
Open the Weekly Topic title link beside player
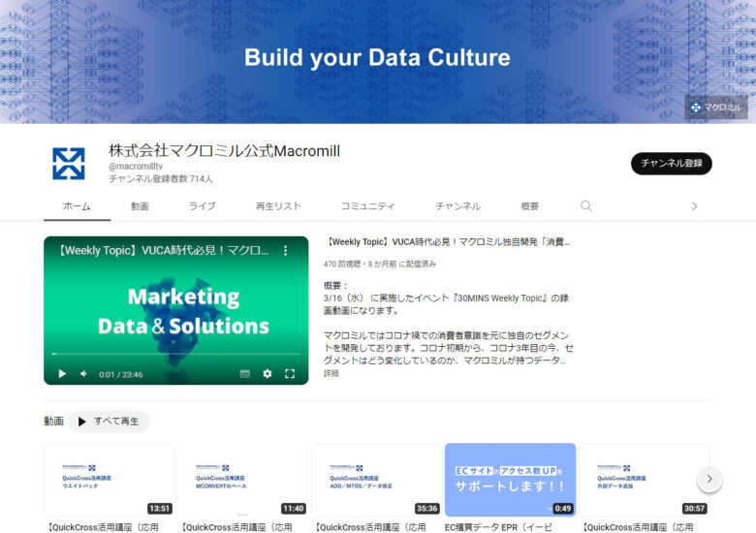pos(447,242)
